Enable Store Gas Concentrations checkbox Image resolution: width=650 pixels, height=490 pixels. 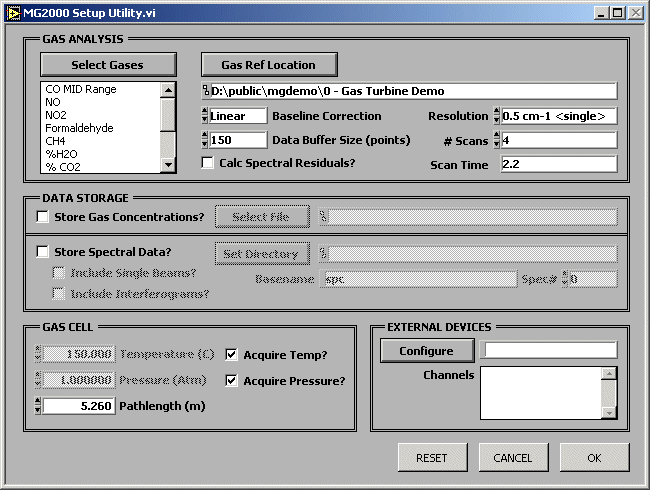(x=43, y=216)
